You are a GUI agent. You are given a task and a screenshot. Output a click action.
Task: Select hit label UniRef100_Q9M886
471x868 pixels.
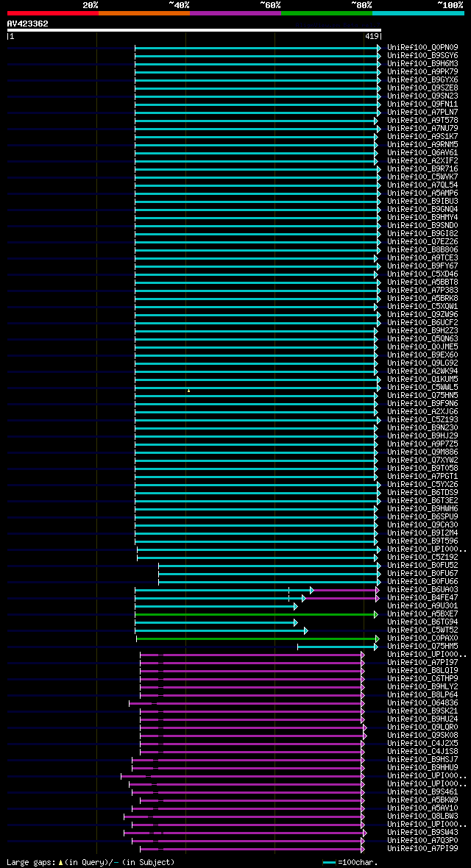422,452
